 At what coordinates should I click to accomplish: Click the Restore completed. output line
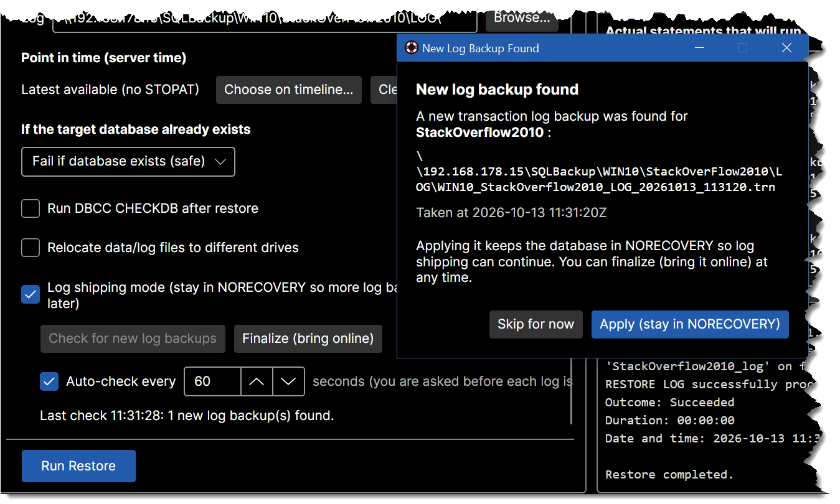669,474
